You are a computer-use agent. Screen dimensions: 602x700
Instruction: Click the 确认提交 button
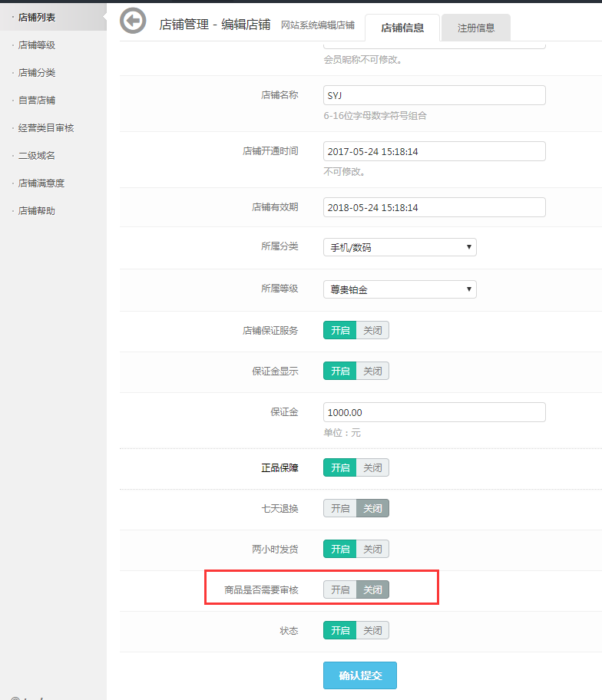[x=359, y=675]
